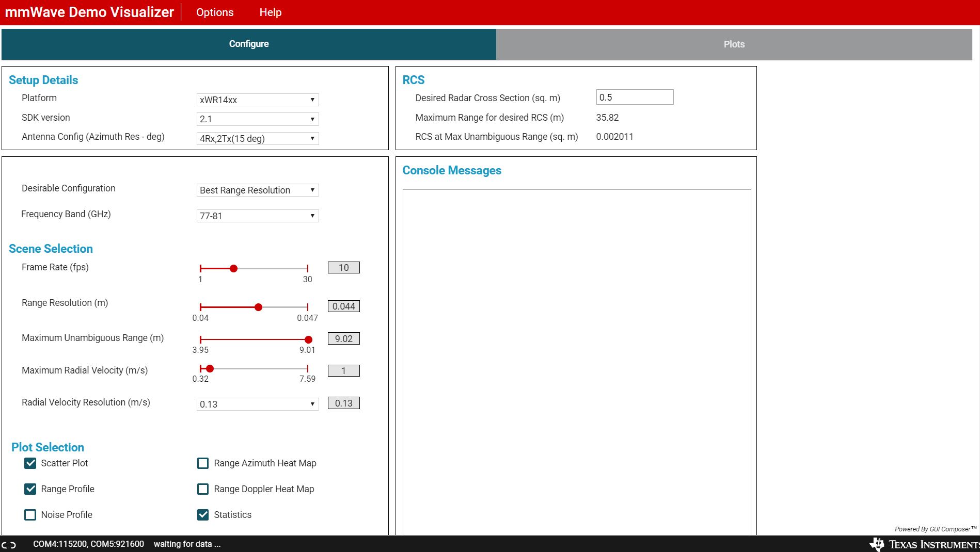Click the RCS section heading
The height and width of the screenshot is (552, 980).
pyautogui.click(x=414, y=80)
